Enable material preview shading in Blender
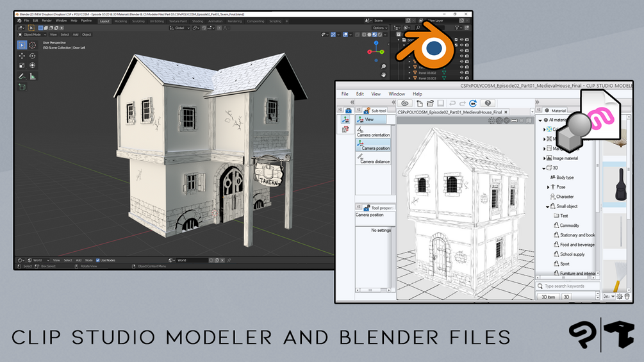Screen dimensions: 644x362 (x=375, y=35)
